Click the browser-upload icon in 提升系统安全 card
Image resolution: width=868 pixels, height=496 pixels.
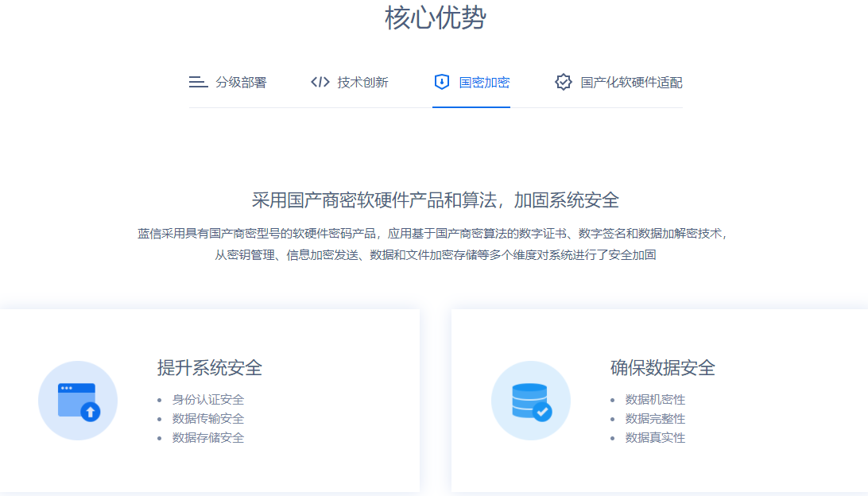click(78, 401)
